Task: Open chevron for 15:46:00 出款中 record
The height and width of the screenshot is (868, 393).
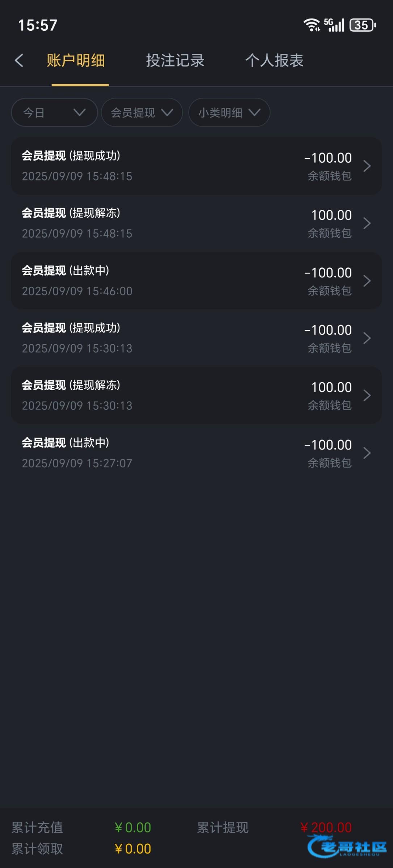Action: (367, 281)
